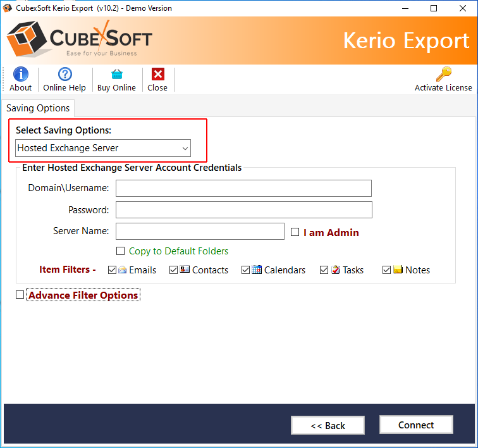
Task: Click the Server Name input field
Action: (200, 231)
